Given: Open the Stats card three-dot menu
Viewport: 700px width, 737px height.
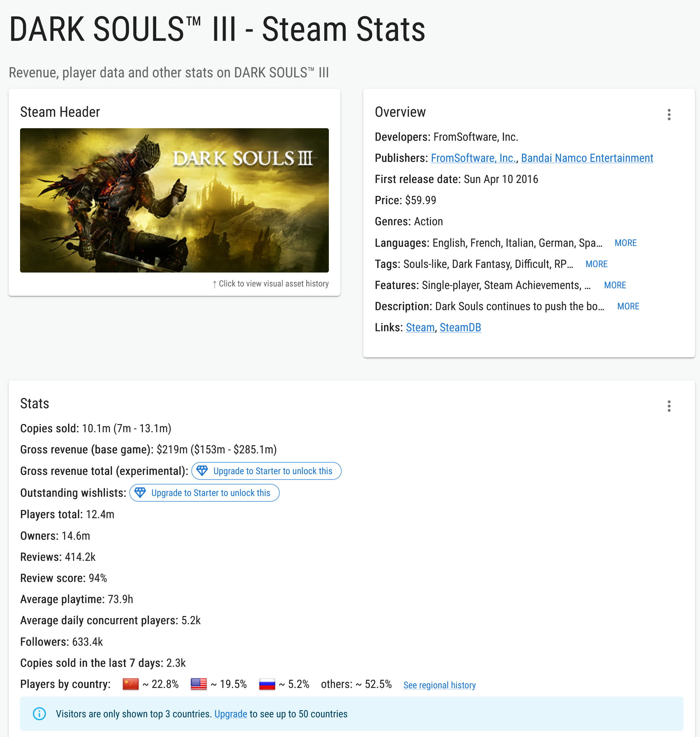Looking at the screenshot, I should (669, 406).
